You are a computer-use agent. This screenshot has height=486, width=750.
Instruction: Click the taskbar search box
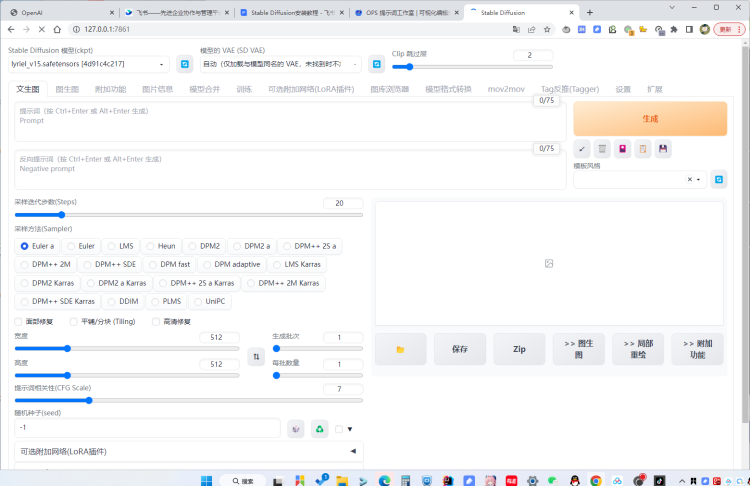243,481
